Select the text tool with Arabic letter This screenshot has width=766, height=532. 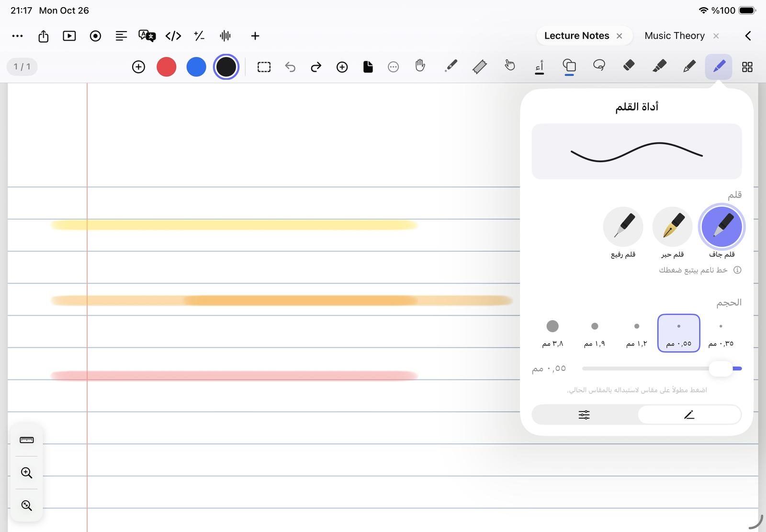pos(540,67)
